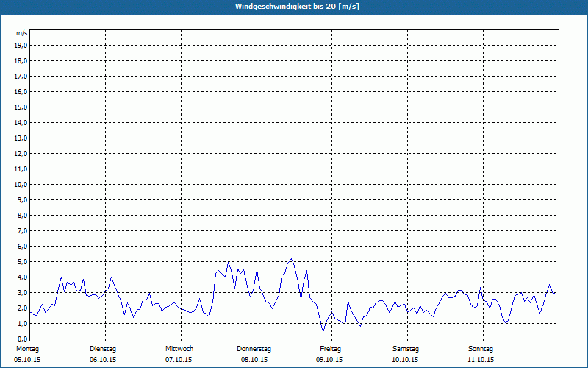Click the 'Dienstag' day label

(x=103, y=349)
